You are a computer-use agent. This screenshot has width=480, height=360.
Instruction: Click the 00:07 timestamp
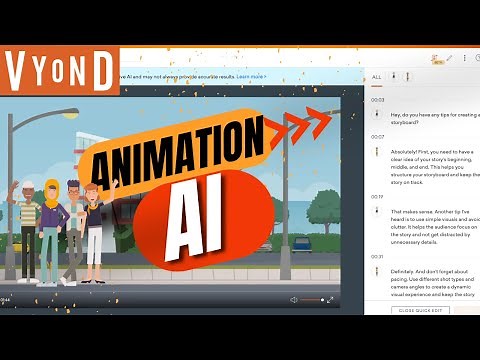click(378, 137)
